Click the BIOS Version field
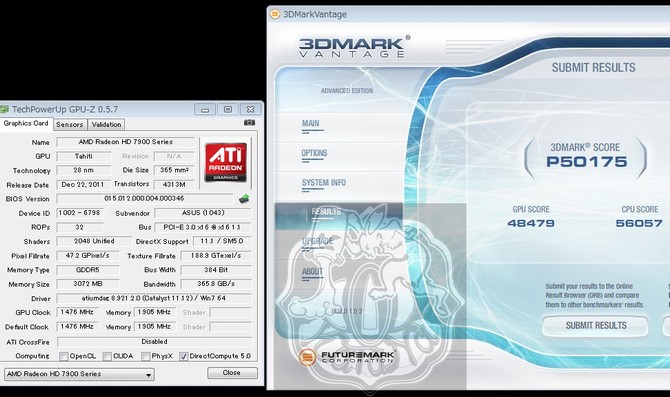 coord(144,199)
